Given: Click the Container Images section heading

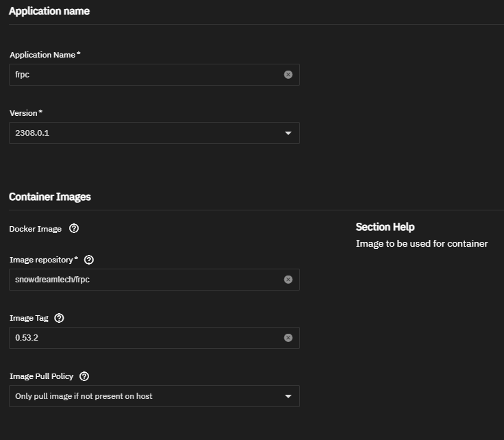Looking at the screenshot, I should [x=50, y=197].
